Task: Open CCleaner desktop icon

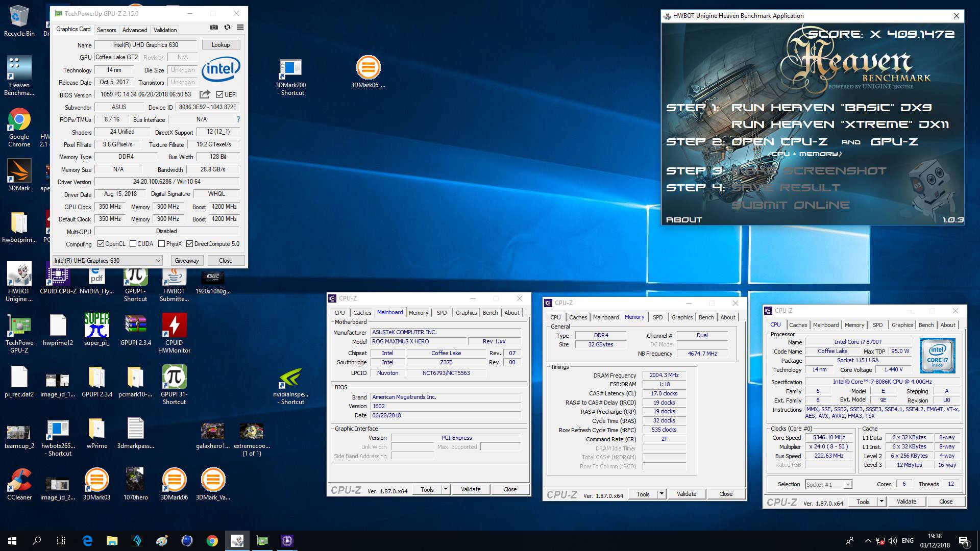Action: pyautogui.click(x=19, y=485)
